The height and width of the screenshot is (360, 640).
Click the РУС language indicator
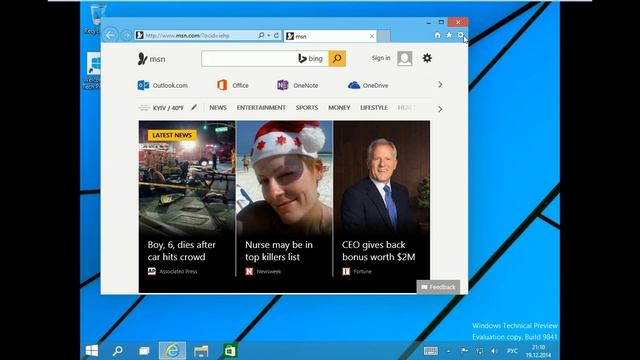click(x=512, y=351)
